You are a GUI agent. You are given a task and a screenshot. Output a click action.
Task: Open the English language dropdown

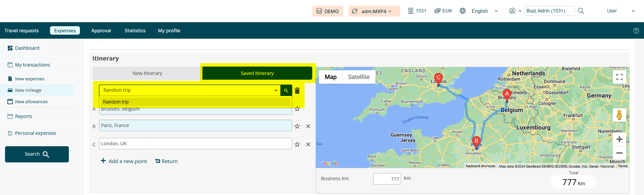[484, 11]
